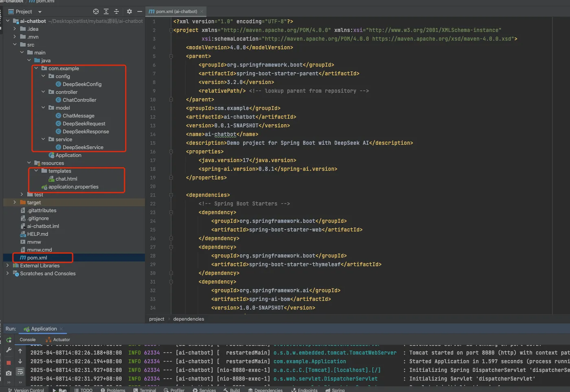
Task: Click the wrench icon in Run panel
Action: (x=9, y=350)
